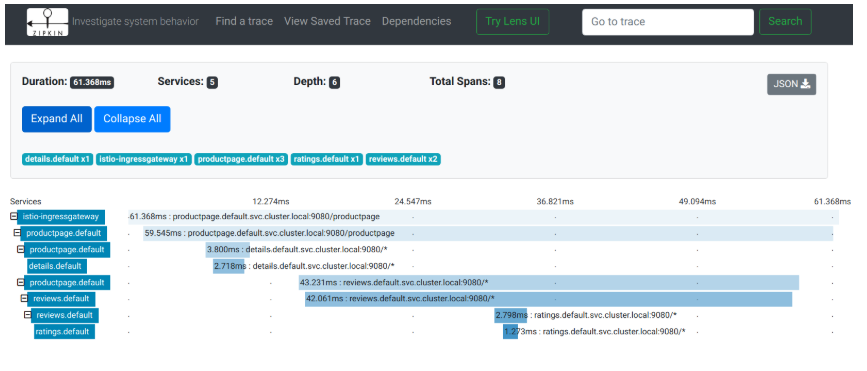Click the Zipkin logo icon
Image resolution: width=867 pixels, height=371 pixels.
coord(48,22)
